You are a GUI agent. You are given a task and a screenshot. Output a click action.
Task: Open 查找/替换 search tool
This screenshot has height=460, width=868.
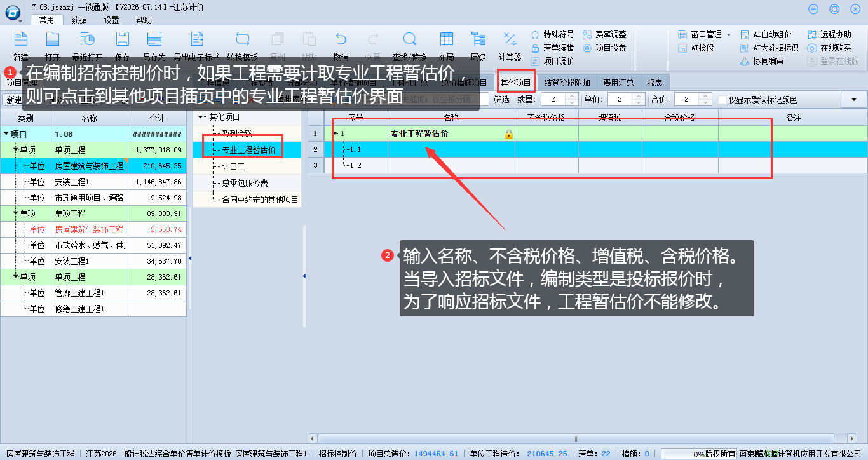409,39
